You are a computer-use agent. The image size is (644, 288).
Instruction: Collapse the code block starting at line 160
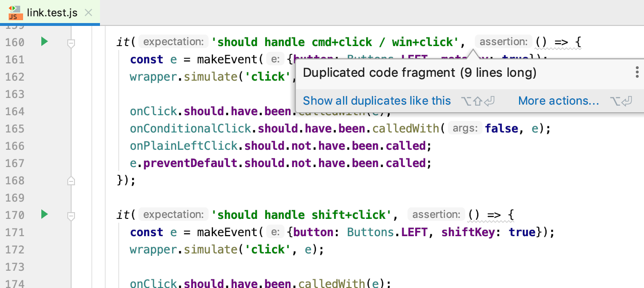(x=71, y=44)
